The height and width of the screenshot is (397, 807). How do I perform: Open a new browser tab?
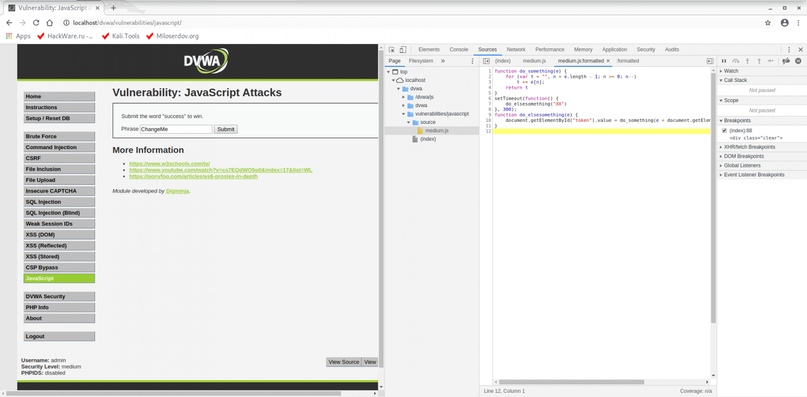[113, 8]
